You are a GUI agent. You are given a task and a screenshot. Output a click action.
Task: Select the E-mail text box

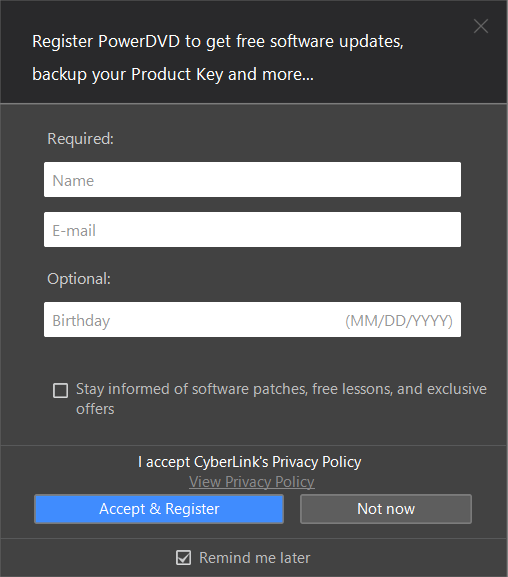tap(252, 230)
